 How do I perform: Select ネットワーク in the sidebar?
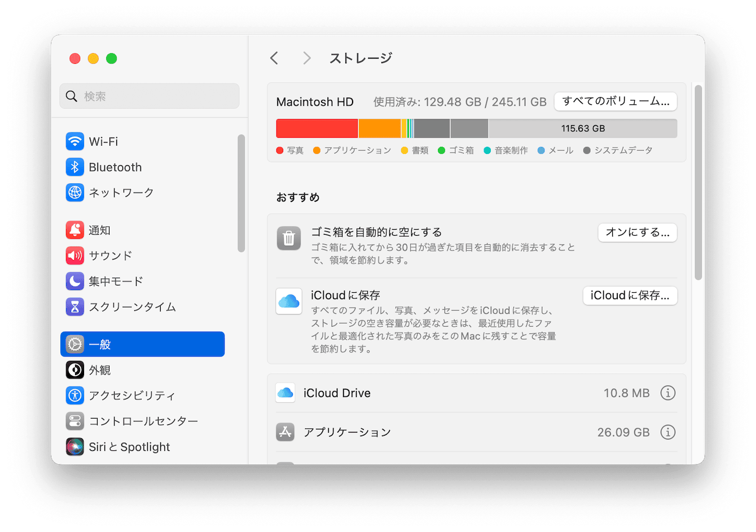142,192
